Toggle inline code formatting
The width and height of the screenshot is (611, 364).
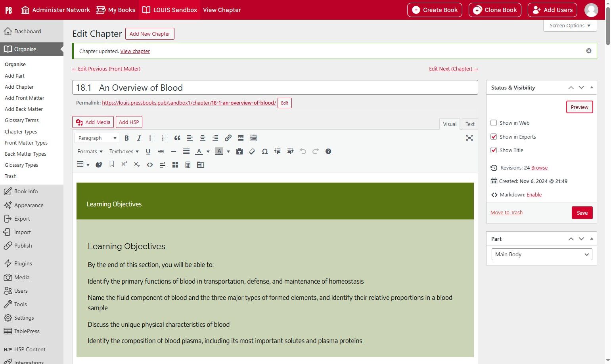tap(150, 164)
